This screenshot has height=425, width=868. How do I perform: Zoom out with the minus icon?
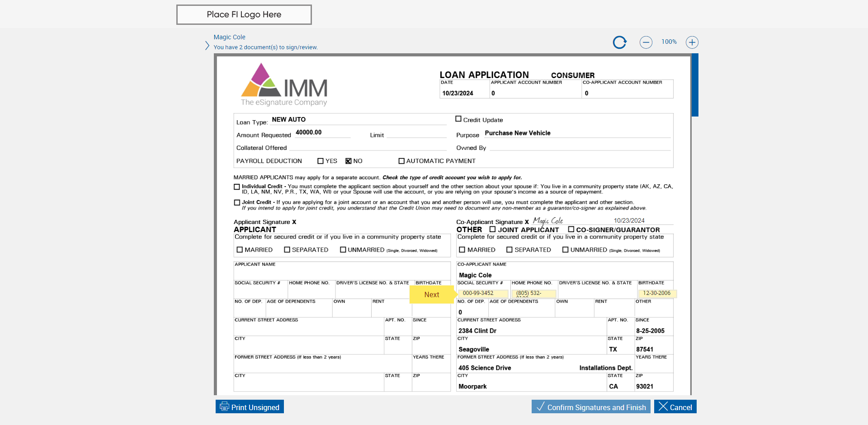(x=646, y=42)
